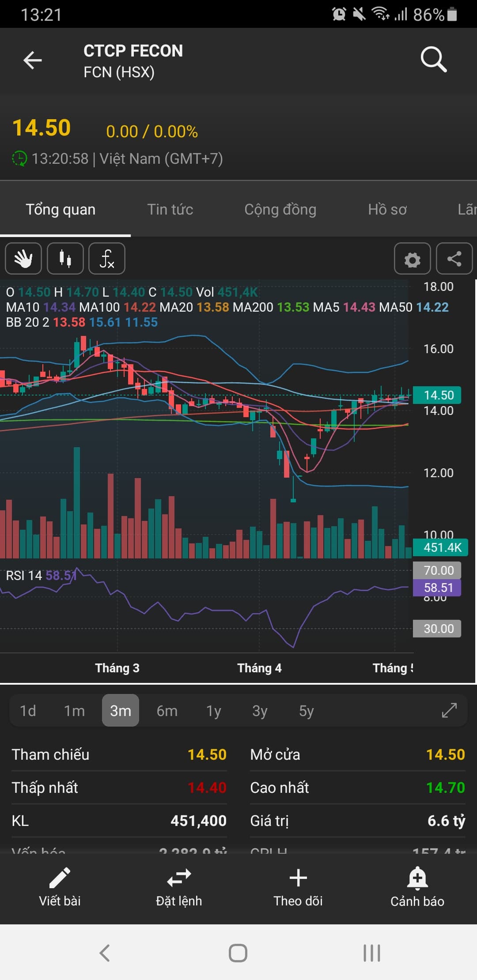477x980 pixels.
Task: Open the Cộng đồng tab
Action: [280, 209]
